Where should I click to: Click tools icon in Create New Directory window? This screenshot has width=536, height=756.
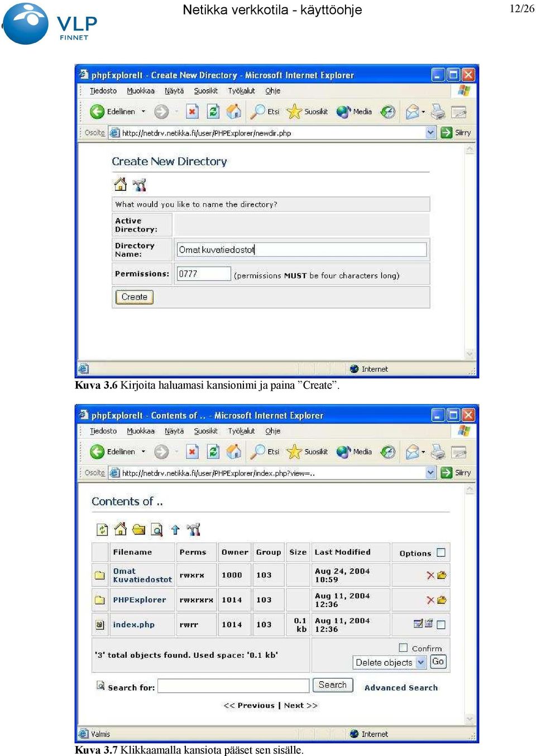[139, 185]
